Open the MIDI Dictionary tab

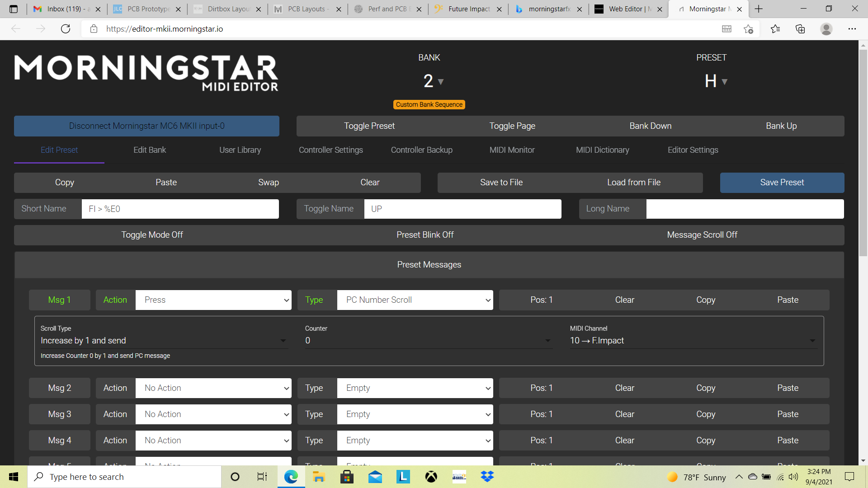click(603, 150)
